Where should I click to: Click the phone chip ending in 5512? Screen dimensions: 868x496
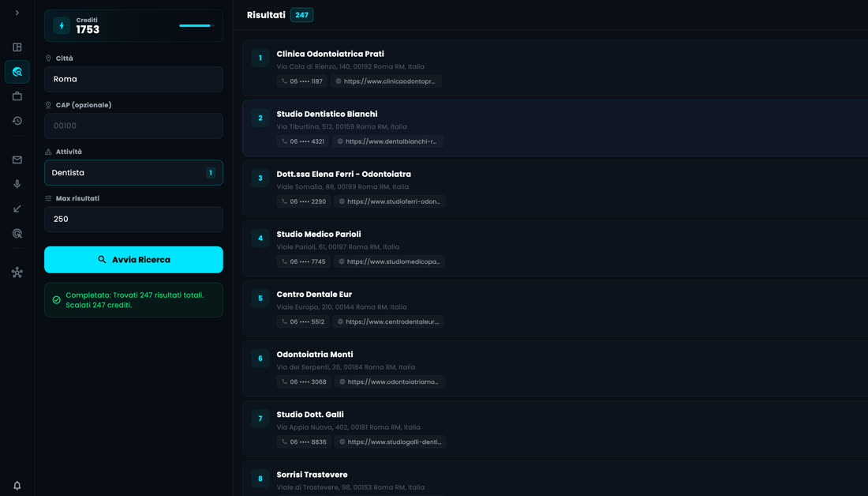tap(303, 322)
